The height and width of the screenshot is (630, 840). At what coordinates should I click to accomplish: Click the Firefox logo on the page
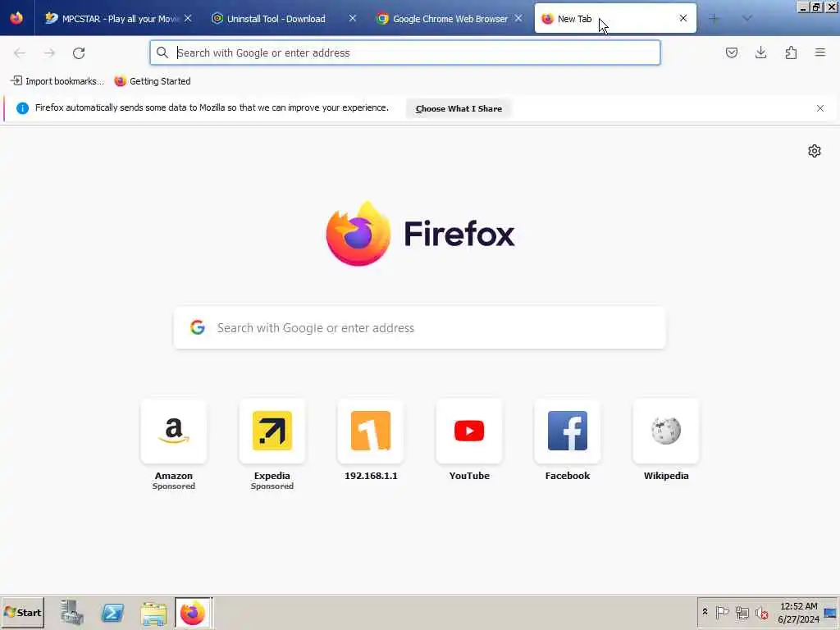(x=358, y=234)
